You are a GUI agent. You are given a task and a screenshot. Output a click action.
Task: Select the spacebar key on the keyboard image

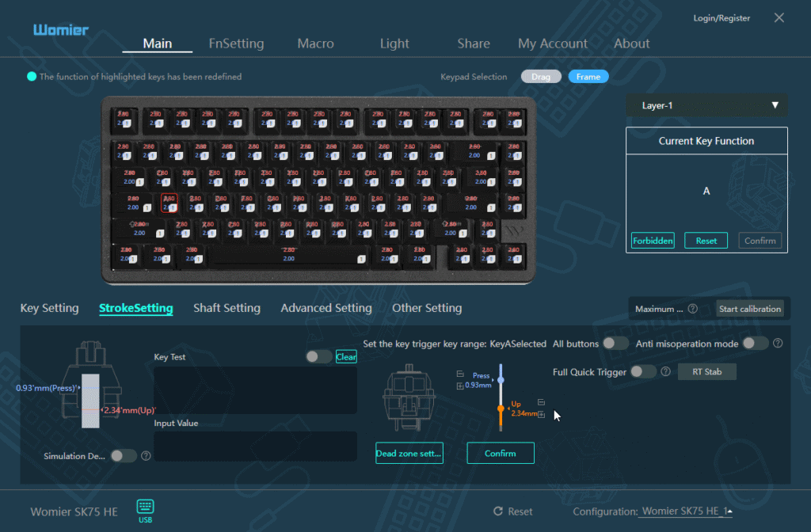click(288, 254)
